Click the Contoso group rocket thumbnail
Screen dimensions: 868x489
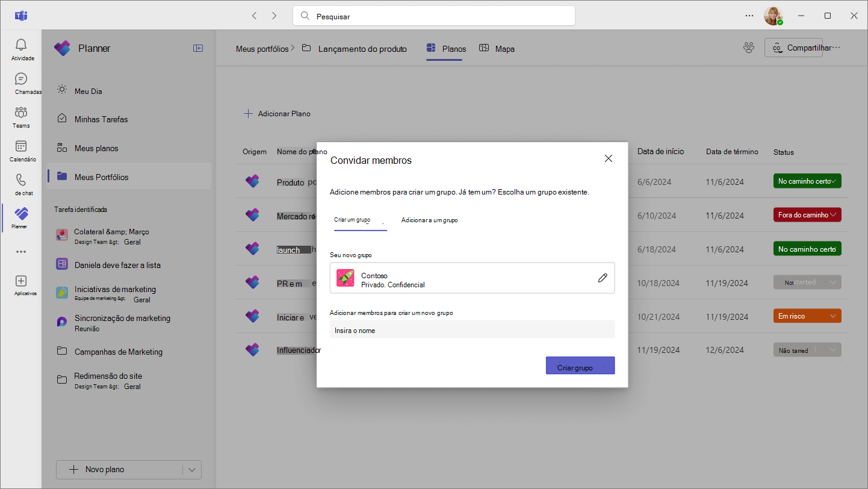coord(346,278)
